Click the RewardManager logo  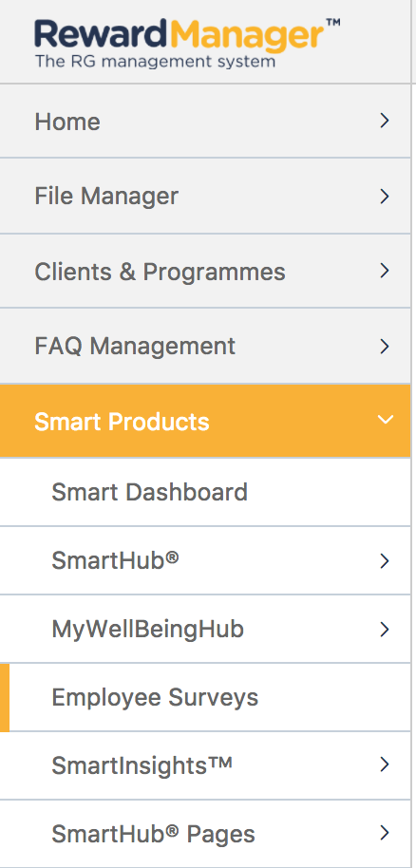pyautogui.click(x=187, y=43)
